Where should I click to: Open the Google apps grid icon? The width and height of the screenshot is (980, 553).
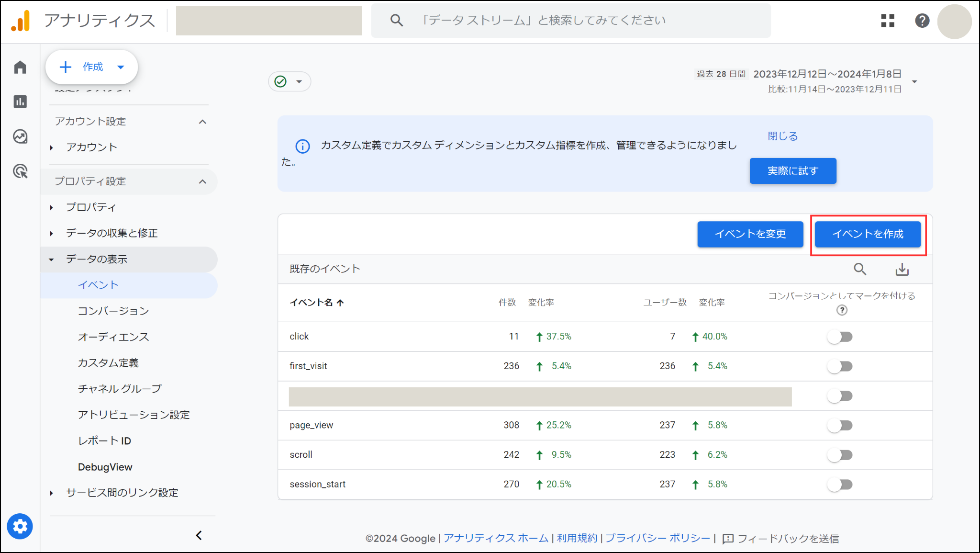pos(888,21)
